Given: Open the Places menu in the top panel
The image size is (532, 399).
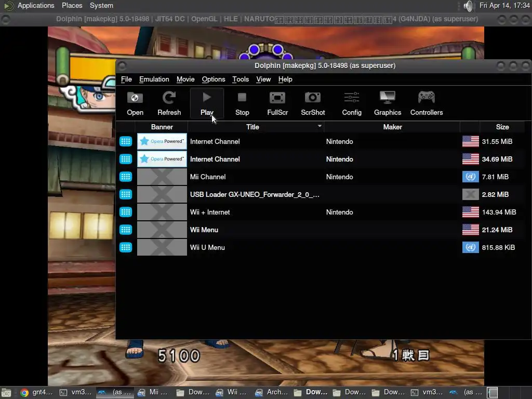Looking at the screenshot, I should (72, 5).
